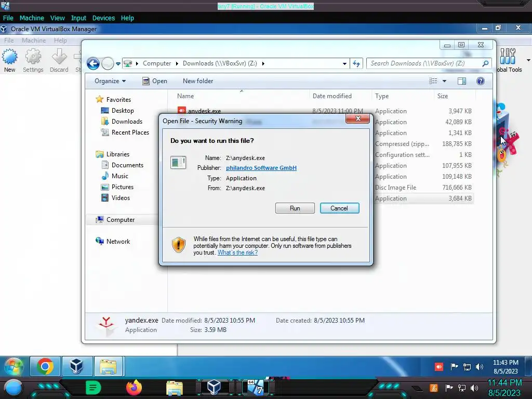Image resolution: width=532 pixels, height=399 pixels.
Task: Open Firefox from host taskbar
Action: click(x=134, y=388)
